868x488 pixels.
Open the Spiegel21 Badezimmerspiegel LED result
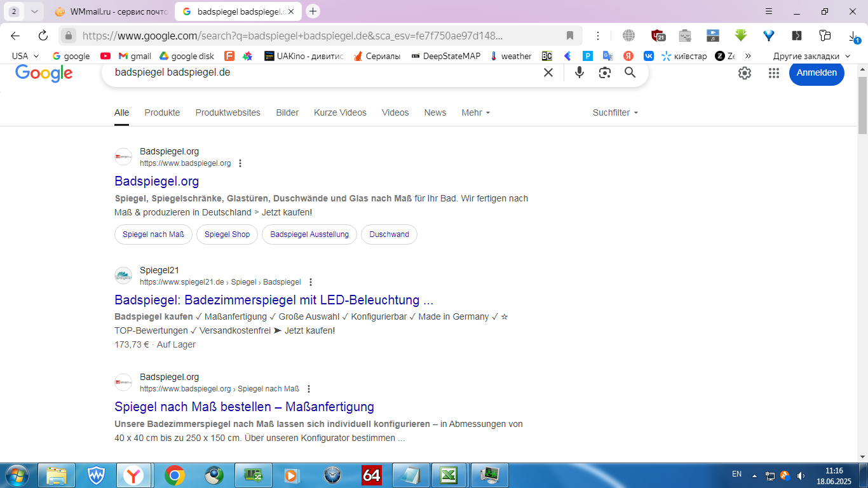pyautogui.click(x=274, y=300)
